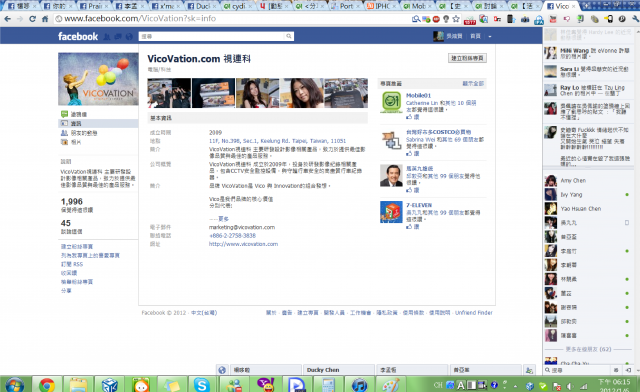Screen dimensions: 640x392
Task: Bookmark this page with the star icon
Action: (x=456, y=19)
